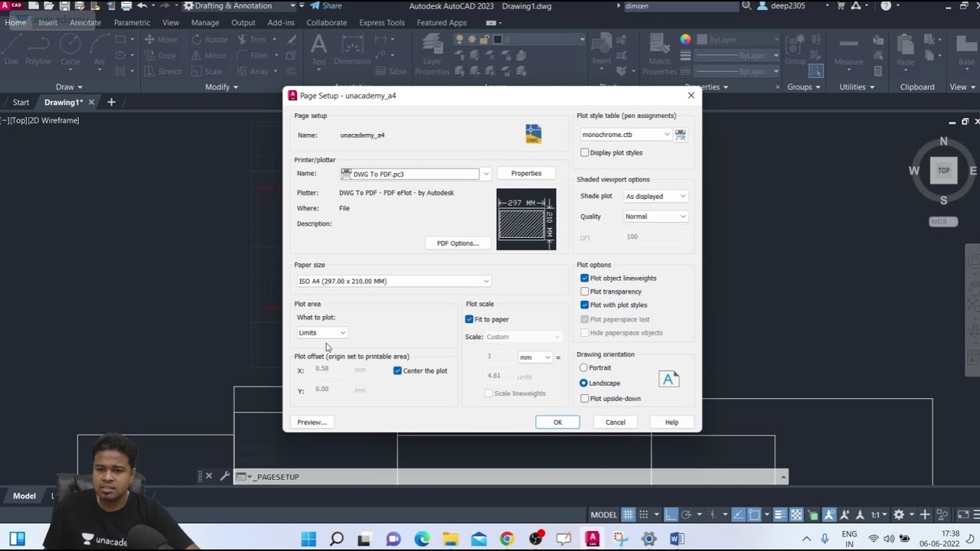Toggle the drawing grid display in status bar
Viewport: 980px width, 551px height.
coord(628,515)
